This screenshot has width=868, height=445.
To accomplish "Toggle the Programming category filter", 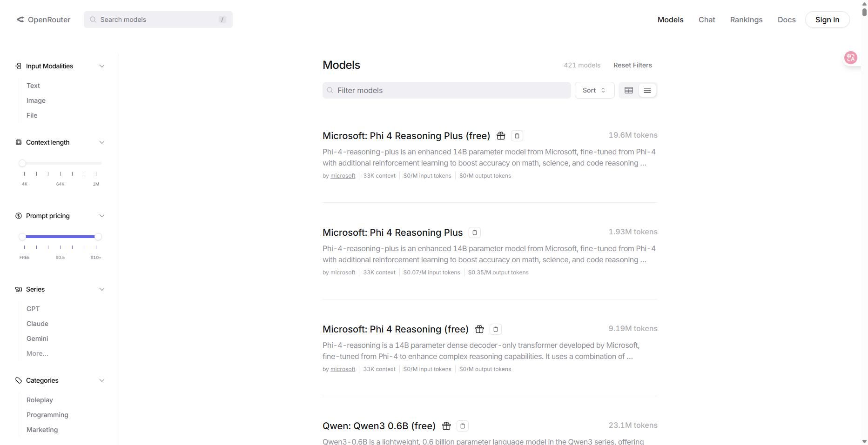I will point(47,415).
